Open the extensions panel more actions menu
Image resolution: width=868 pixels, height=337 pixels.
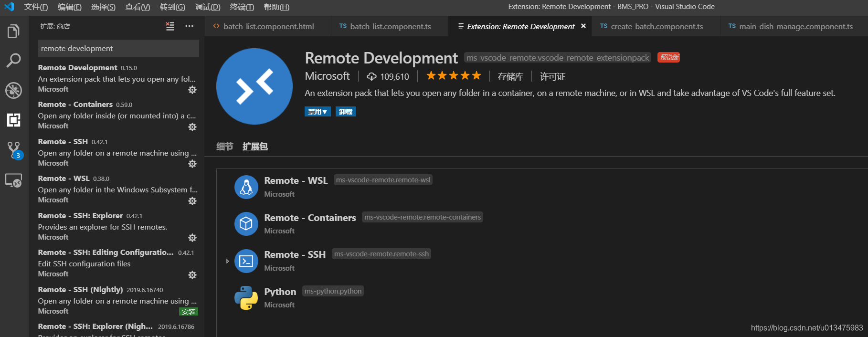pos(190,26)
